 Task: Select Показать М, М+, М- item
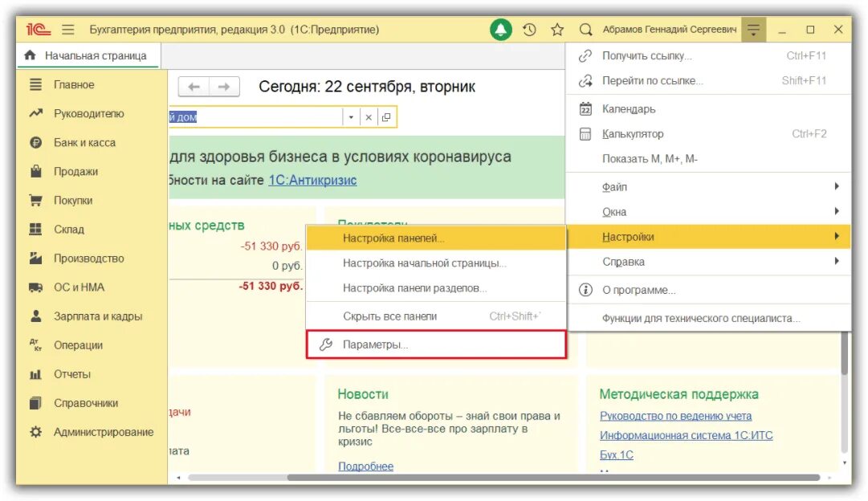coord(708,159)
